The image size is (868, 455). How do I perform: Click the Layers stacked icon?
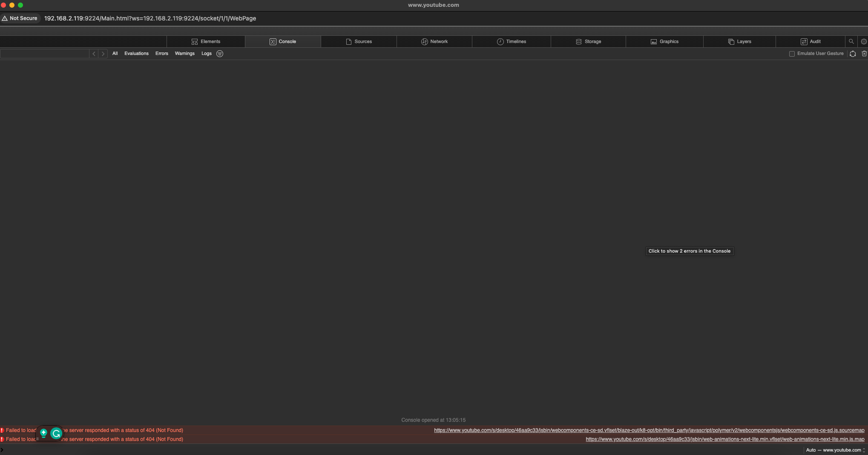731,42
